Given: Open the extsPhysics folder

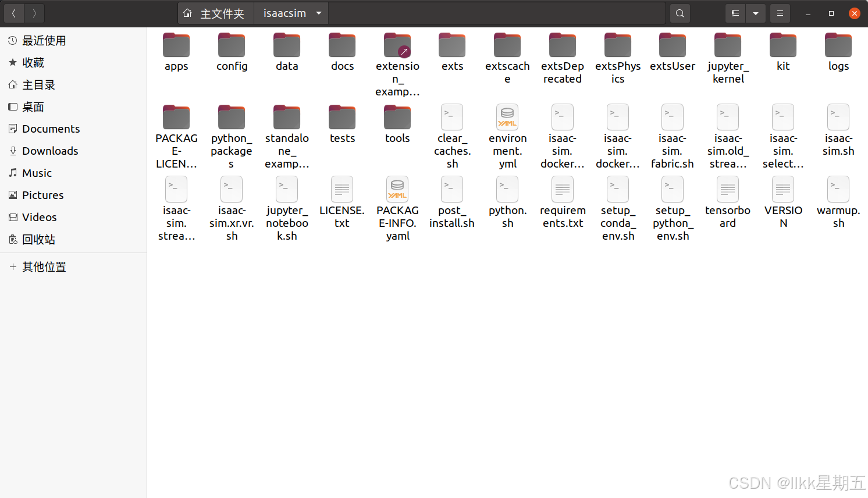Looking at the screenshot, I should [618, 58].
